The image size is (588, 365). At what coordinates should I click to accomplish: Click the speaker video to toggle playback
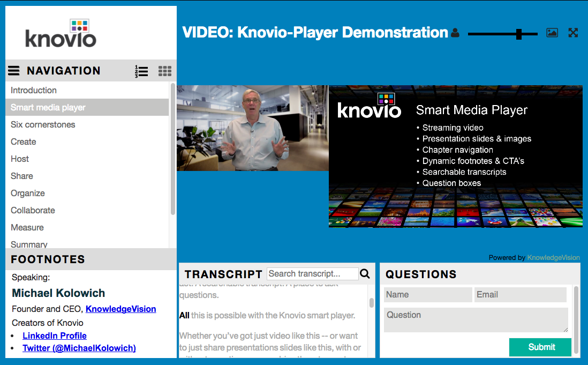253,128
